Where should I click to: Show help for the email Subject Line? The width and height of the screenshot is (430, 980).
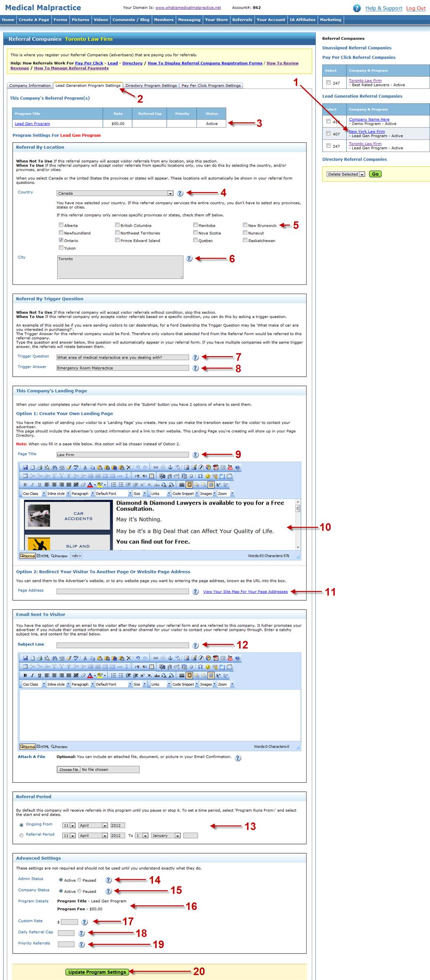click(195, 645)
